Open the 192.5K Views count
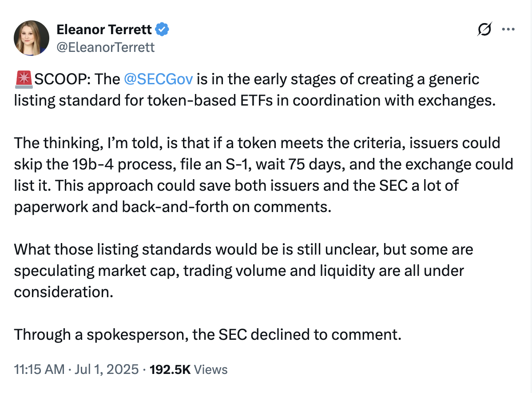Image resolution: width=532 pixels, height=393 pixels. [189, 369]
